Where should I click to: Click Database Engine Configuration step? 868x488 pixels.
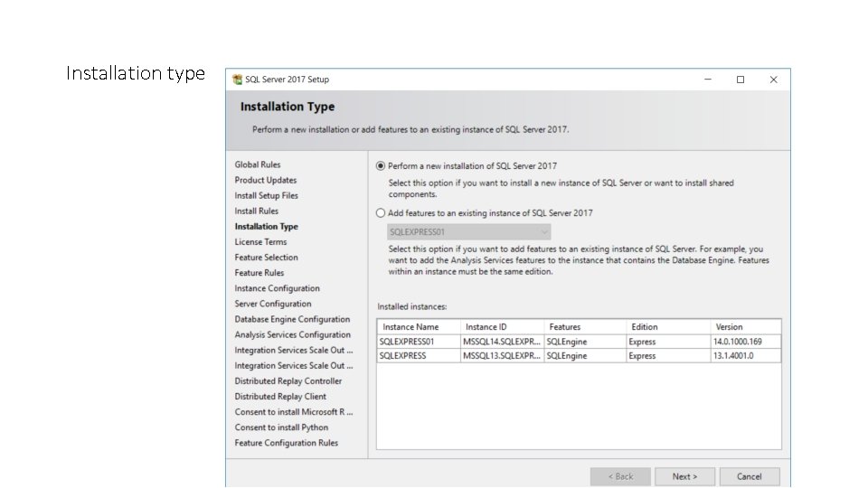tap(292, 319)
